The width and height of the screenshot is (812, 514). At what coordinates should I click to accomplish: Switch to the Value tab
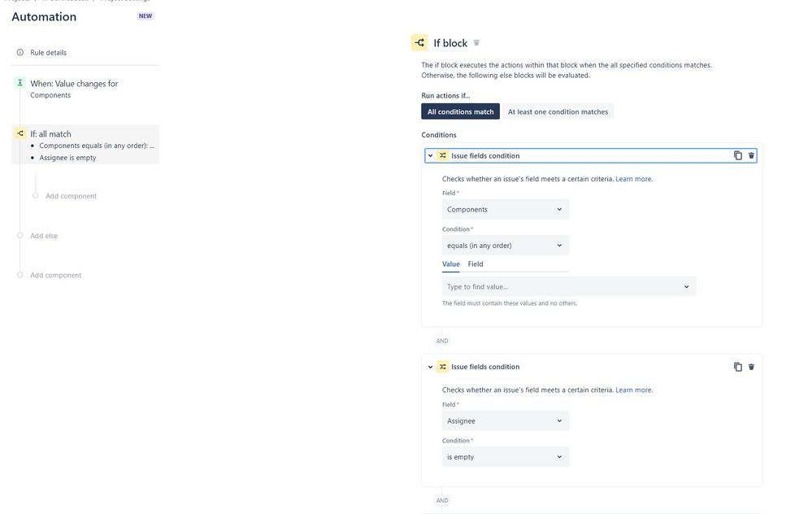[x=451, y=264]
